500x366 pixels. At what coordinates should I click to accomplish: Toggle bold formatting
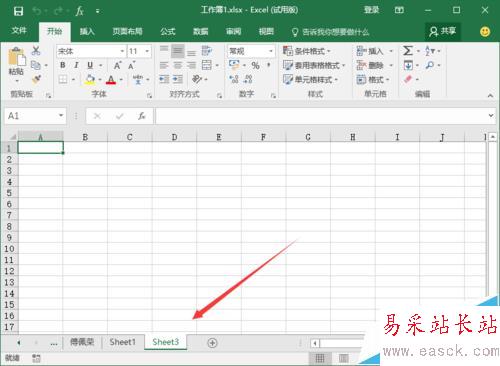click(x=63, y=65)
